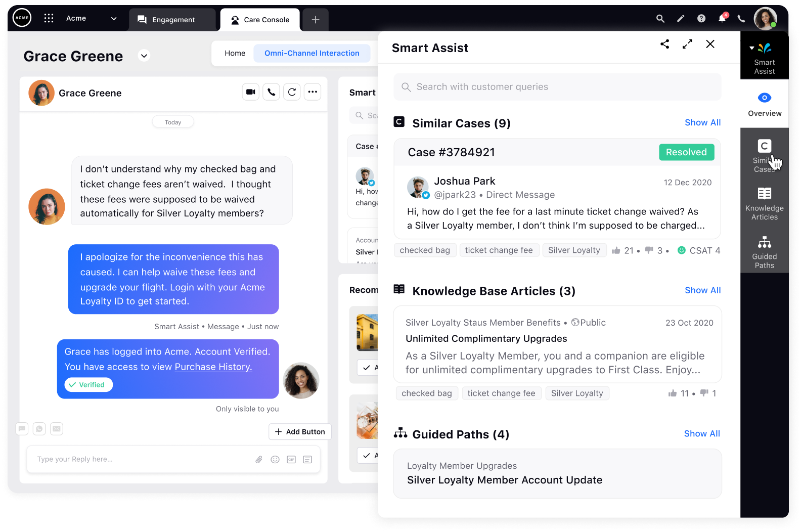Attach a file to the reply
The width and height of the screenshot is (802, 532).
pos(259,460)
